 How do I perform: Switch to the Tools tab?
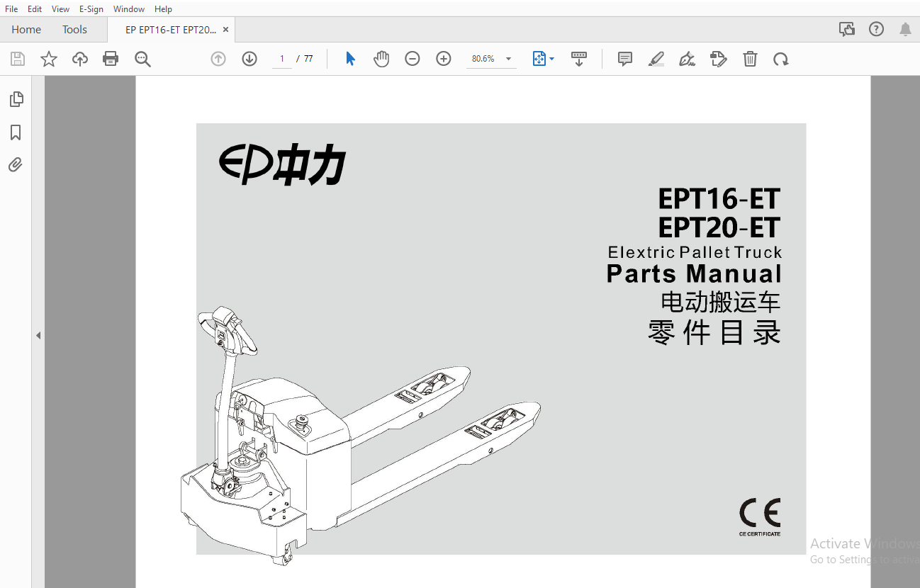[74, 30]
